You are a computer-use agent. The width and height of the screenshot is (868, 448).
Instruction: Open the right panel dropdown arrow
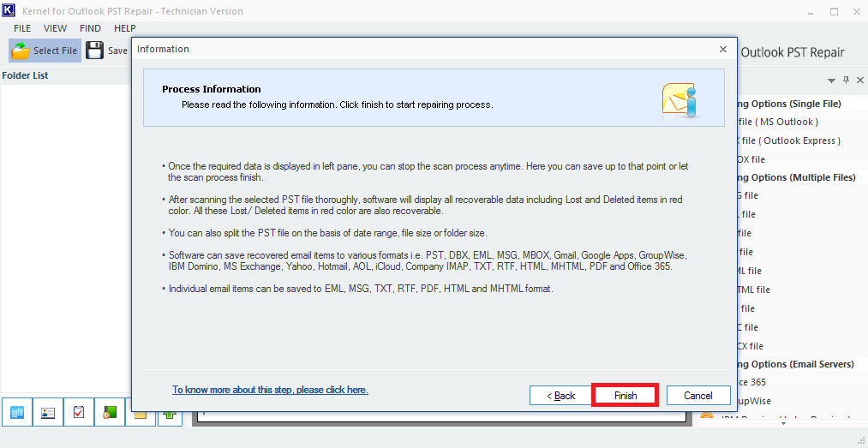(x=831, y=81)
